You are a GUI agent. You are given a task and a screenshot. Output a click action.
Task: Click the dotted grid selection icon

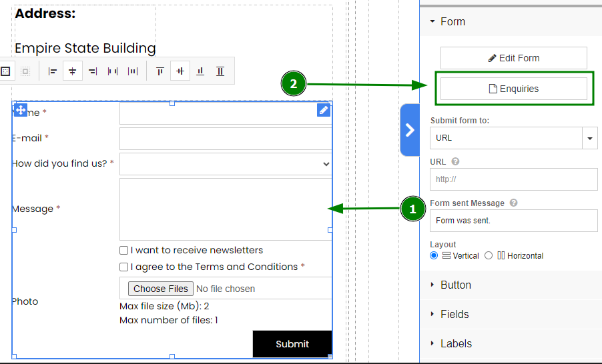tap(5, 71)
